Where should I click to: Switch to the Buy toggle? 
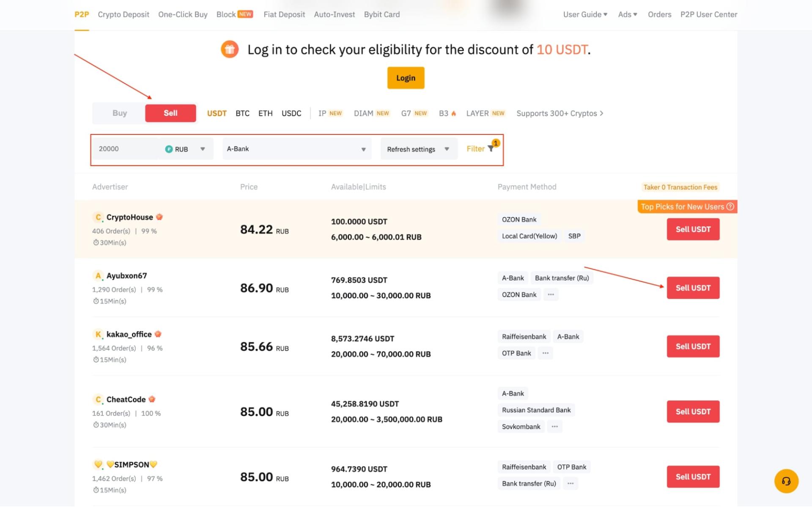pos(119,113)
